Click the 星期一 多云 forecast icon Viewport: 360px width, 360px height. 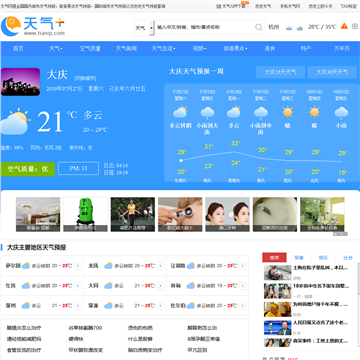[x=234, y=112]
